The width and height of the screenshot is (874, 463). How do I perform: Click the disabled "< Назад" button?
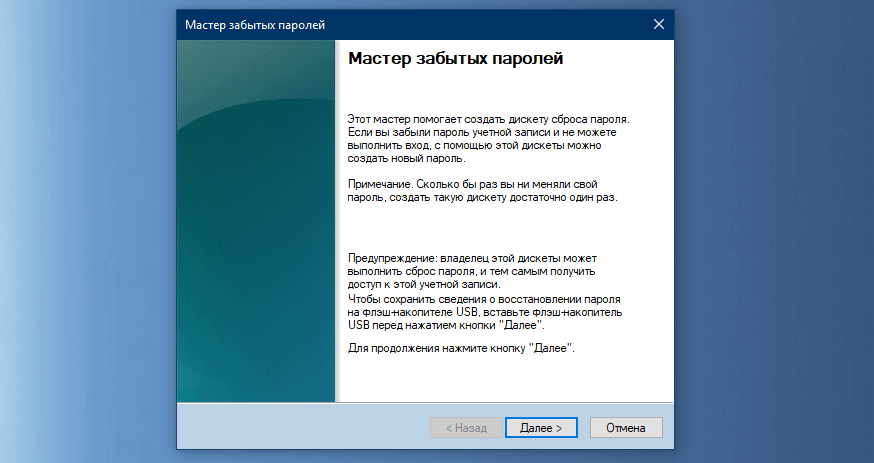[x=466, y=428]
